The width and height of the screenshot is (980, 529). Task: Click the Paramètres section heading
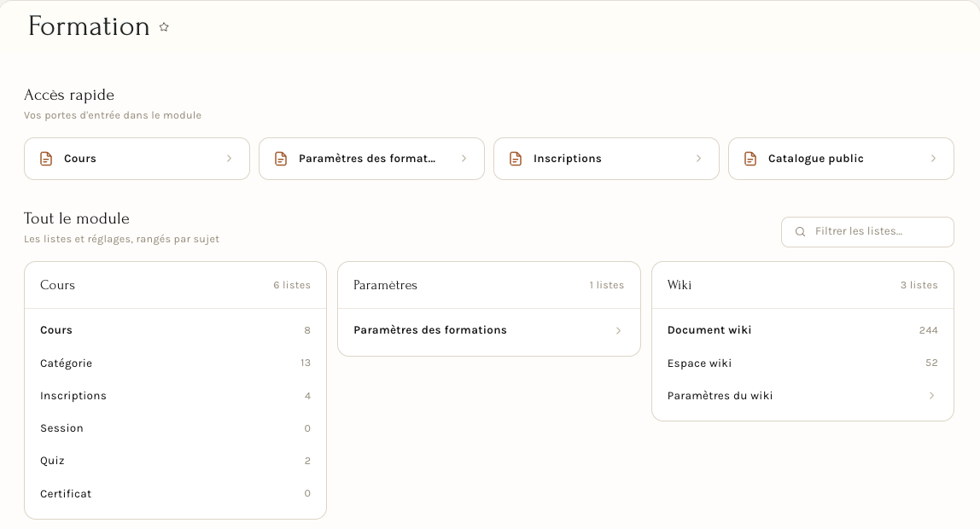[x=385, y=285]
